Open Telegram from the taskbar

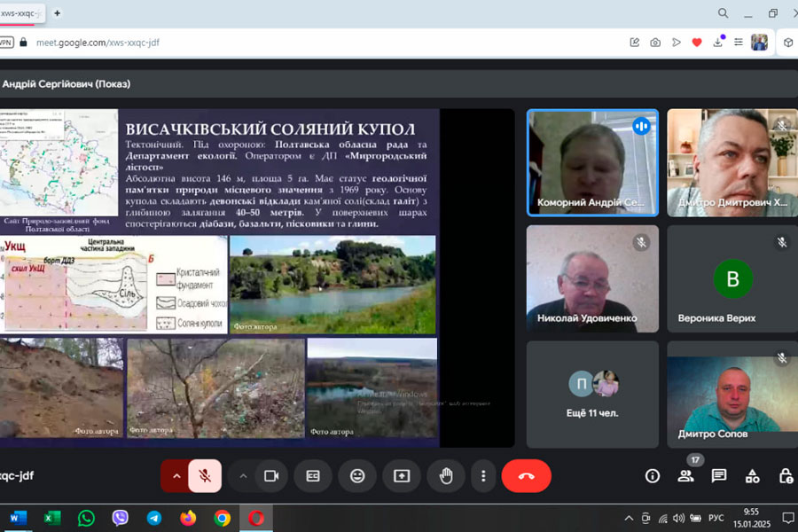pos(154,518)
